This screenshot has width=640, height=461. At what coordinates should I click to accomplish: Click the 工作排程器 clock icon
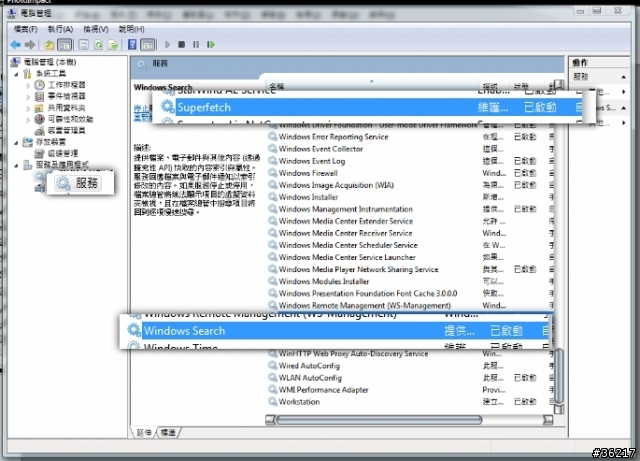point(39,85)
